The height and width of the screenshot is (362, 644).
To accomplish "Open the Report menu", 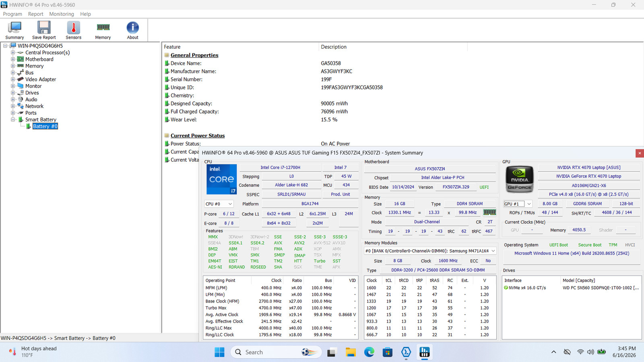I will click(x=35, y=14).
